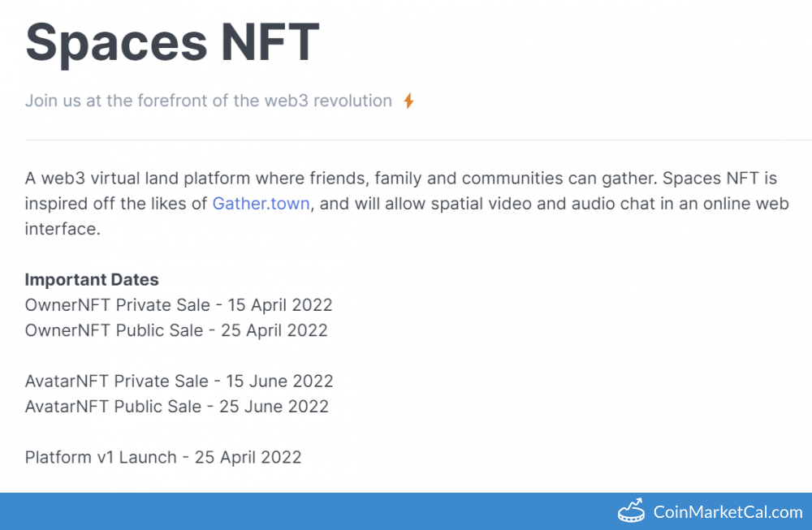Click NFT in the large page heading
Screen dimensions: 812x530
click(x=271, y=42)
